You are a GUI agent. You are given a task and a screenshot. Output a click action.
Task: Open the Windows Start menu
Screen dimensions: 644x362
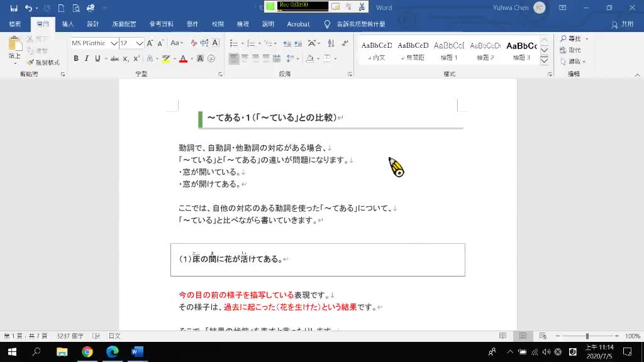(x=12, y=352)
